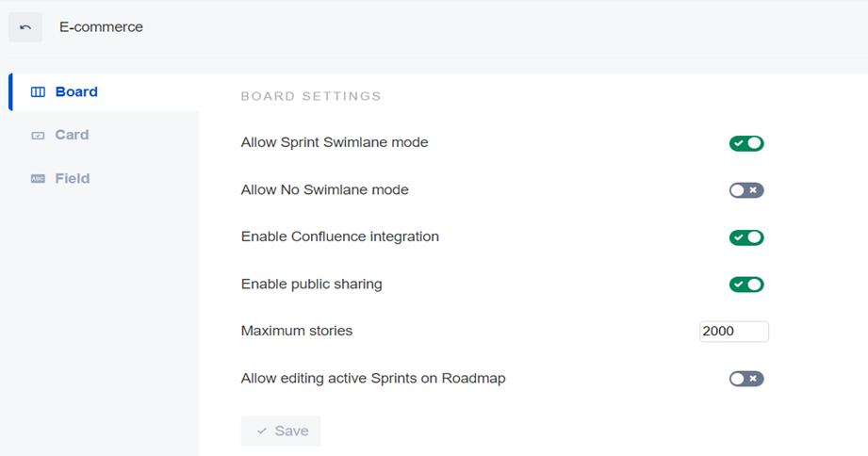Enable Allow No Swimlane mode toggle
Image resolution: width=868 pixels, height=456 pixels.
[x=745, y=190]
